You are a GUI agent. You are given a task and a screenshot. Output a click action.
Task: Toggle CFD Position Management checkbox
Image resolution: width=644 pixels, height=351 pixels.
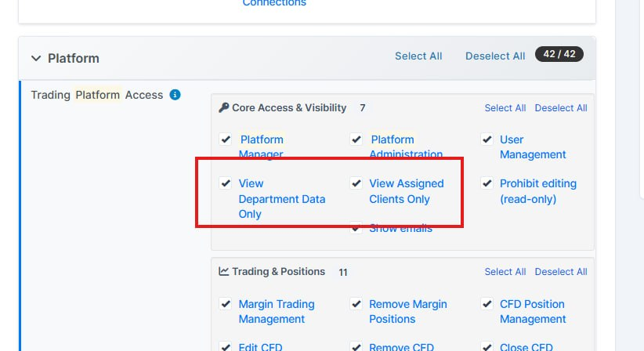[x=487, y=304]
